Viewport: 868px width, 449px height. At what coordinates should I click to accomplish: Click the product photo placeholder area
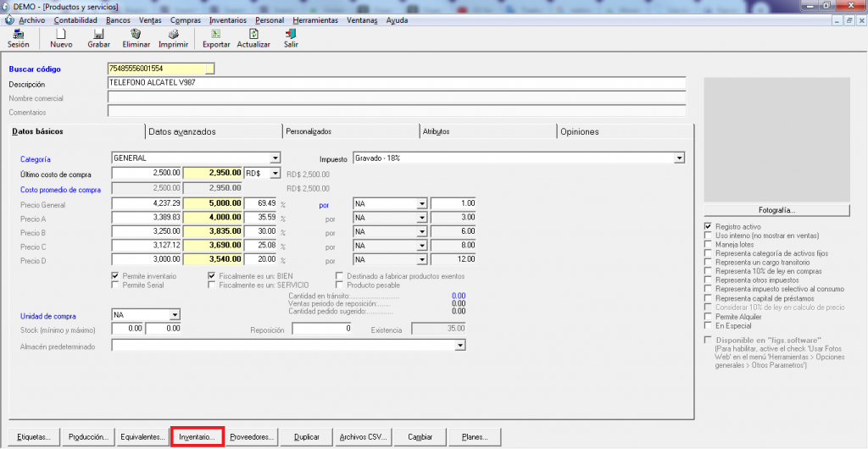coord(776,140)
